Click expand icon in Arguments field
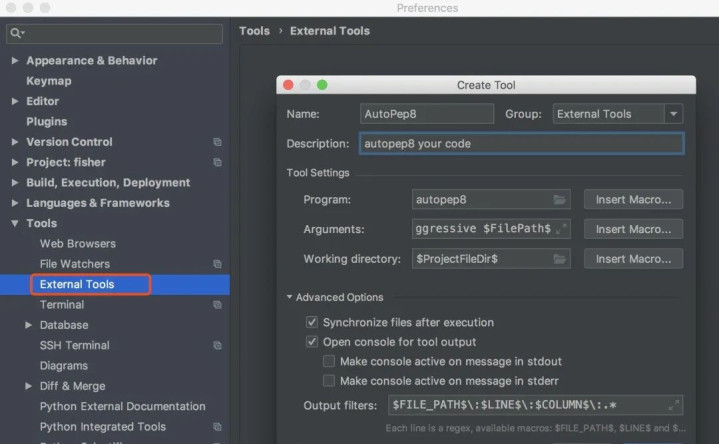The image size is (719, 444). 560,229
